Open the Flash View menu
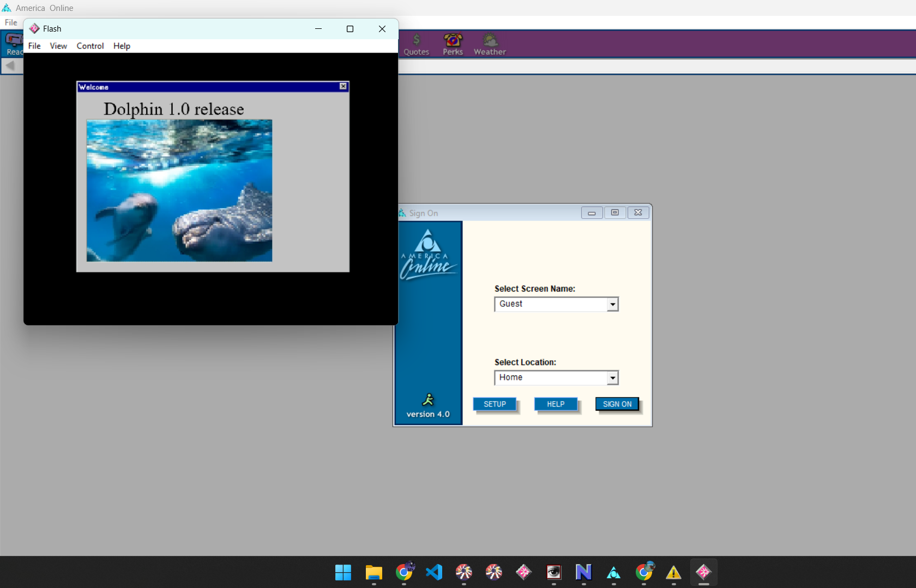The image size is (916, 588). coord(58,46)
